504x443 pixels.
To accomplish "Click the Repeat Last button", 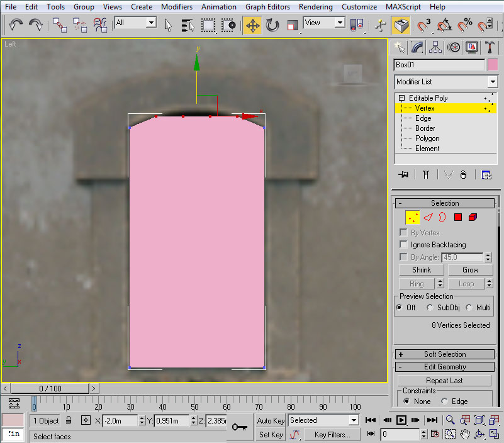I will click(444, 381).
